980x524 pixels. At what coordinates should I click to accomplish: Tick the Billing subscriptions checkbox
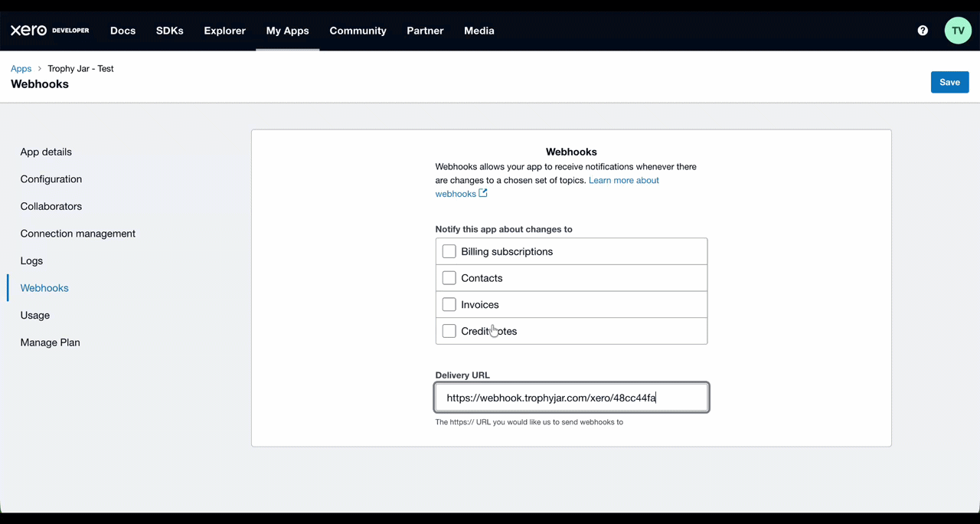point(449,251)
